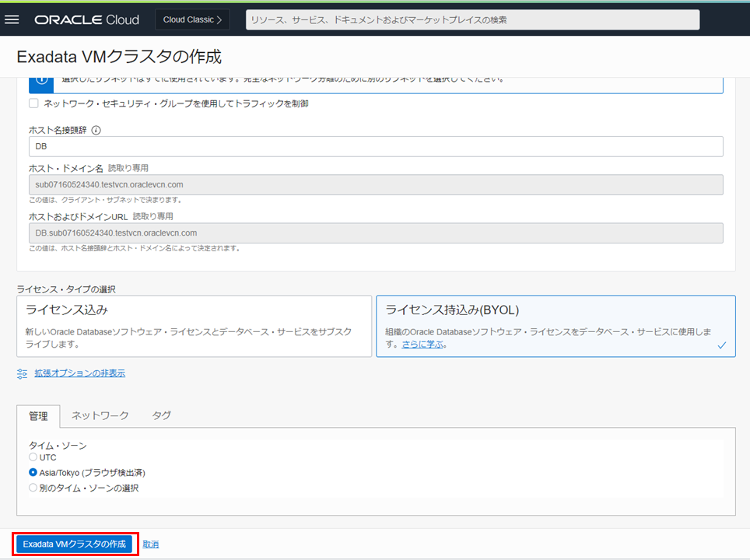Open the hamburger navigation menu
This screenshot has height=560, width=750.
[x=12, y=19]
